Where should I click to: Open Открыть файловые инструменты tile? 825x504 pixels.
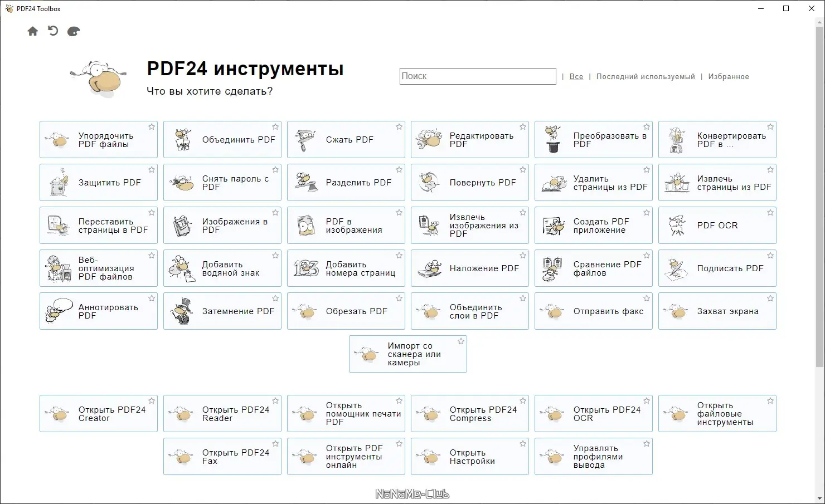click(717, 414)
